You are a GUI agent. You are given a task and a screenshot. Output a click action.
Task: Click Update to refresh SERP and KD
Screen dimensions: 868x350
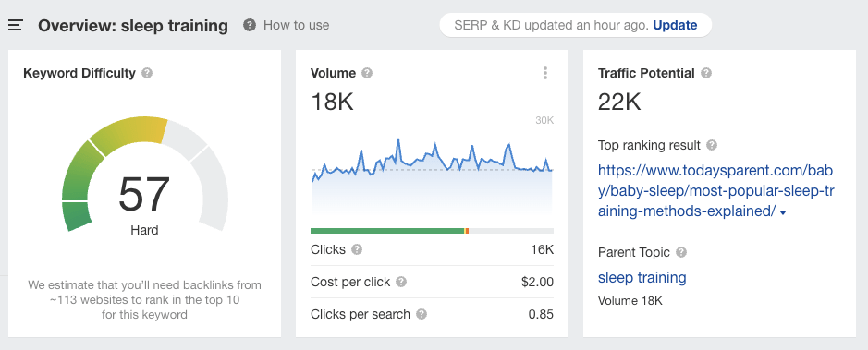click(x=675, y=26)
